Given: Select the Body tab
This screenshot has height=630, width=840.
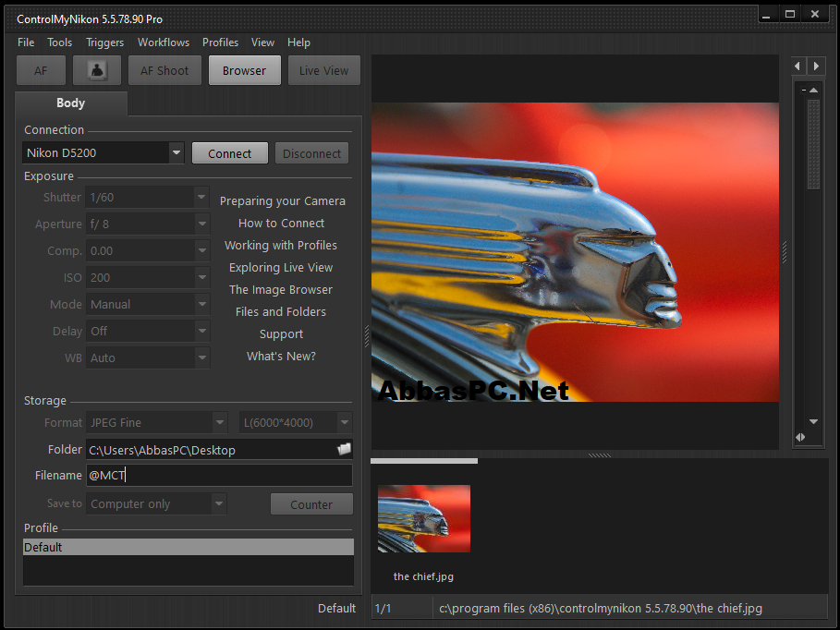Looking at the screenshot, I should [x=71, y=103].
